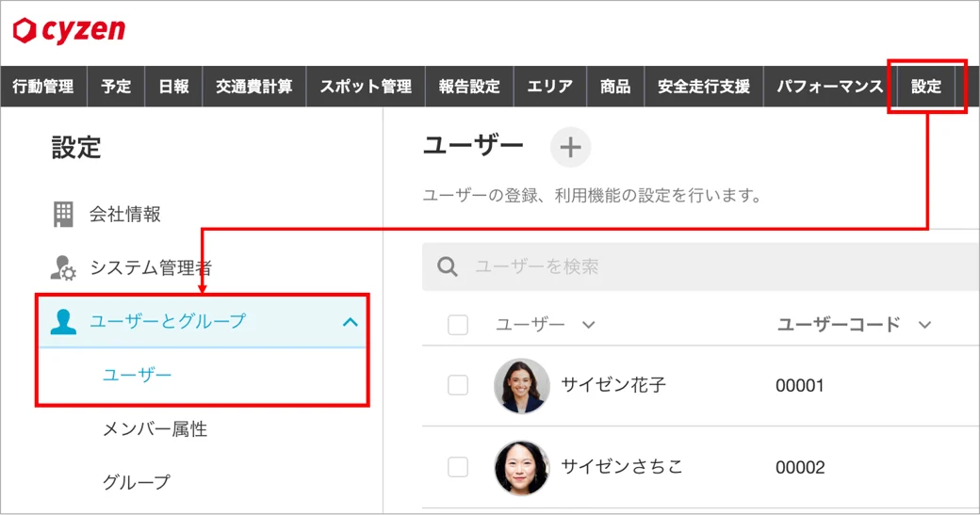Image resolution: width=980 pixels, height=515 pixels.
Task: Open サイゼンさちこ's profile photo
Action: pos(522,467)
